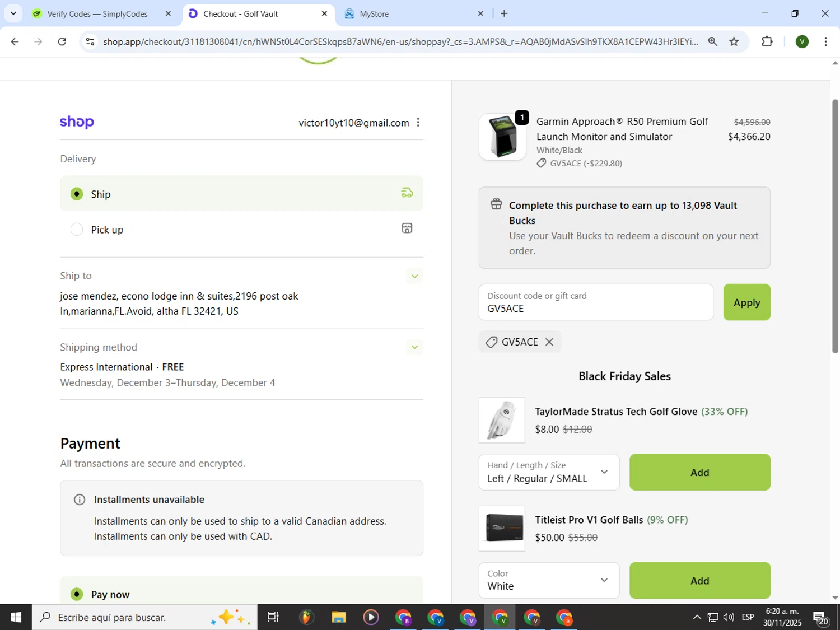
Task: Click the store pickup icon
Action: click(407, 228)
